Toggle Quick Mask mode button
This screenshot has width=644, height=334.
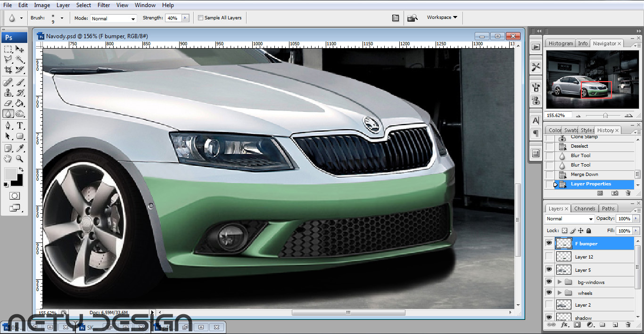15,195
